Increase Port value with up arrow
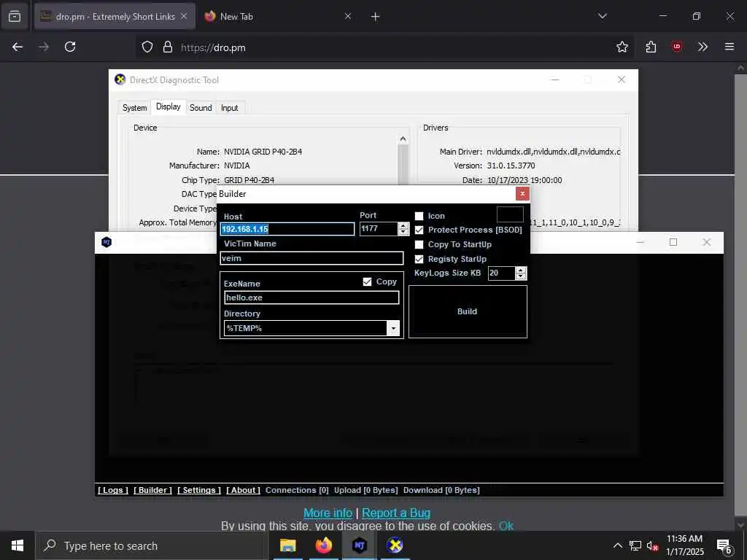This screenshot has height=560, width=747. pos(403,226)
